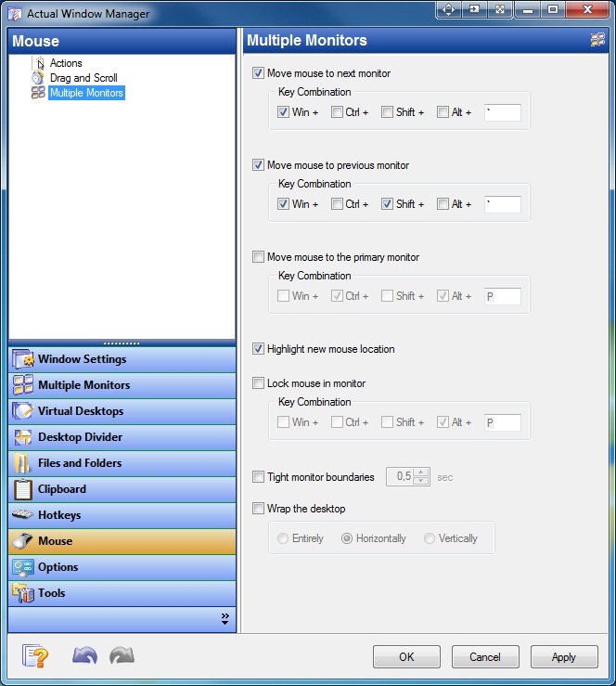Open the Options section

tap(122, 567)
